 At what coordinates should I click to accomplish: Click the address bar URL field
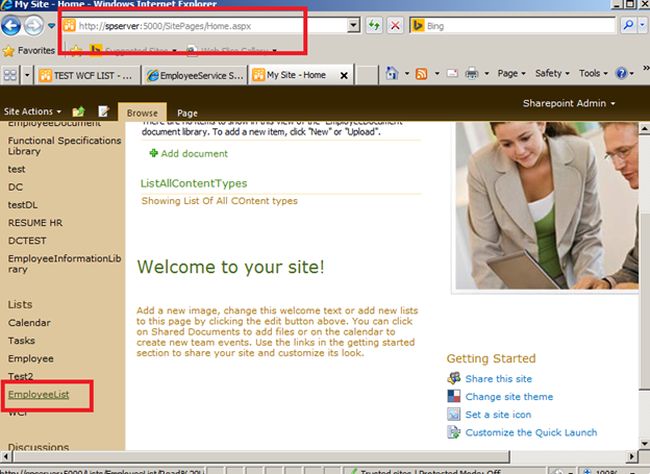tap(203, 26)
